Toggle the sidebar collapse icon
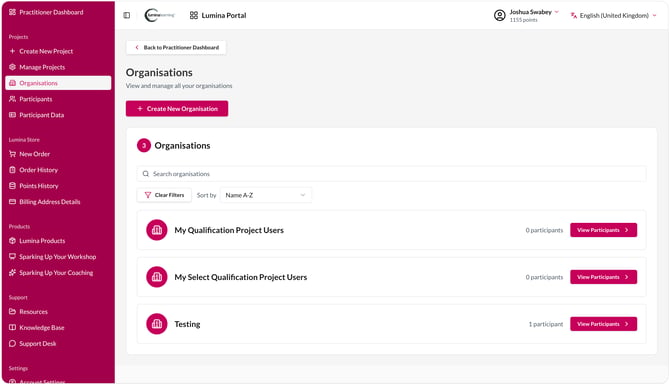 coord(127,15)
